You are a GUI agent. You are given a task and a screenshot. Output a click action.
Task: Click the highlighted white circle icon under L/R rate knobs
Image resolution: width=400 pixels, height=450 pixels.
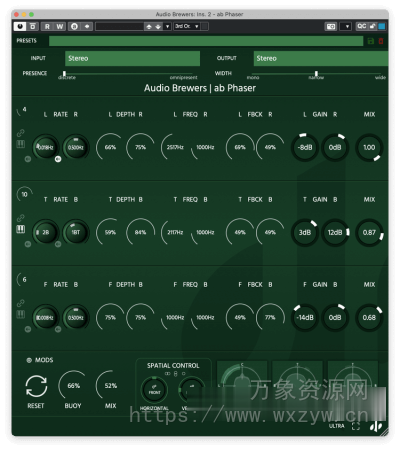pyautogui.click(x=58, y=159)
